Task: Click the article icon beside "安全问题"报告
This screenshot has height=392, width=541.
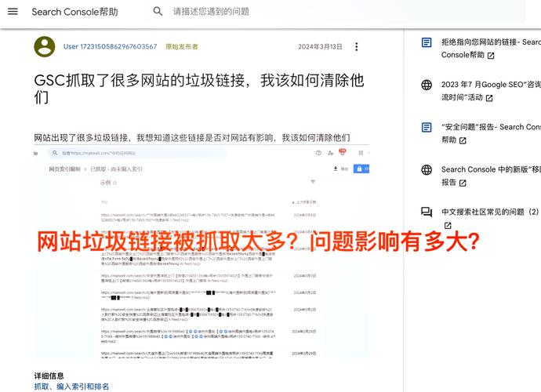Action: click(x=427, y=127)
